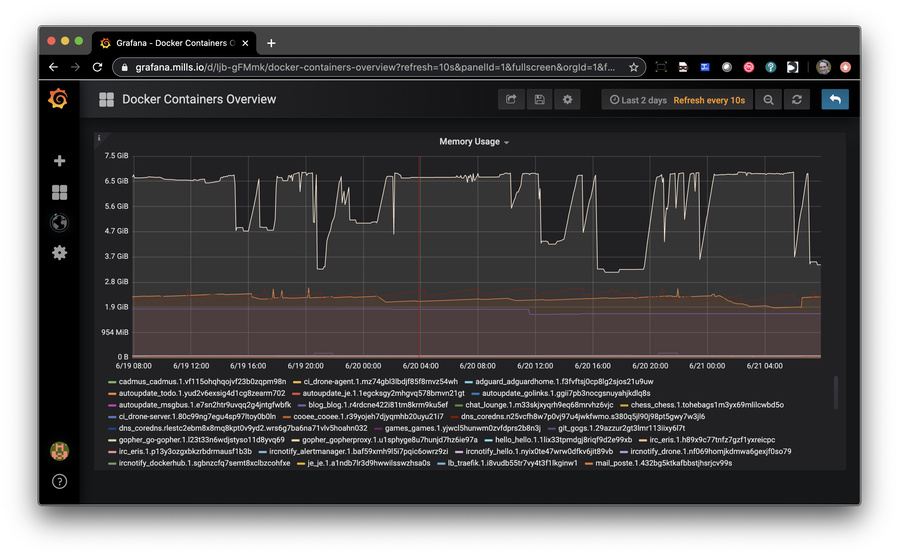Open the Dashboards grid icon in sidebar
899x556 pixels.
point(59,192)
